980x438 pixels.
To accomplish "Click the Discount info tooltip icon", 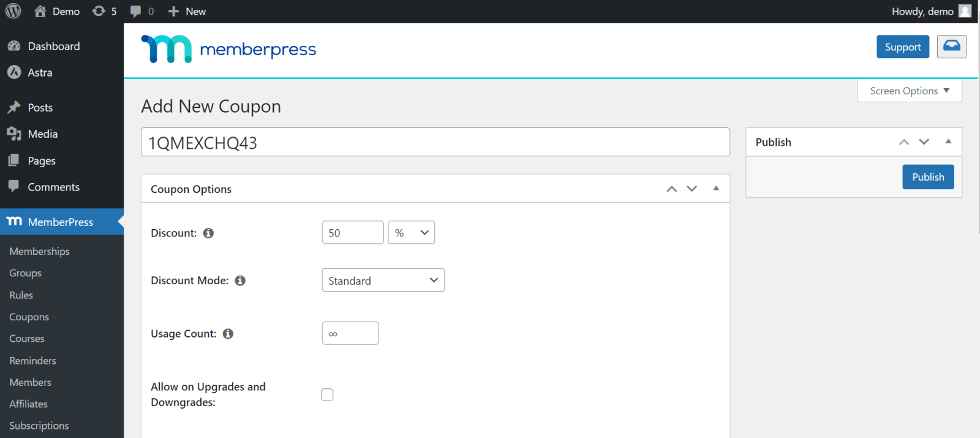I will pyautogui.click(x=208, y=233).
